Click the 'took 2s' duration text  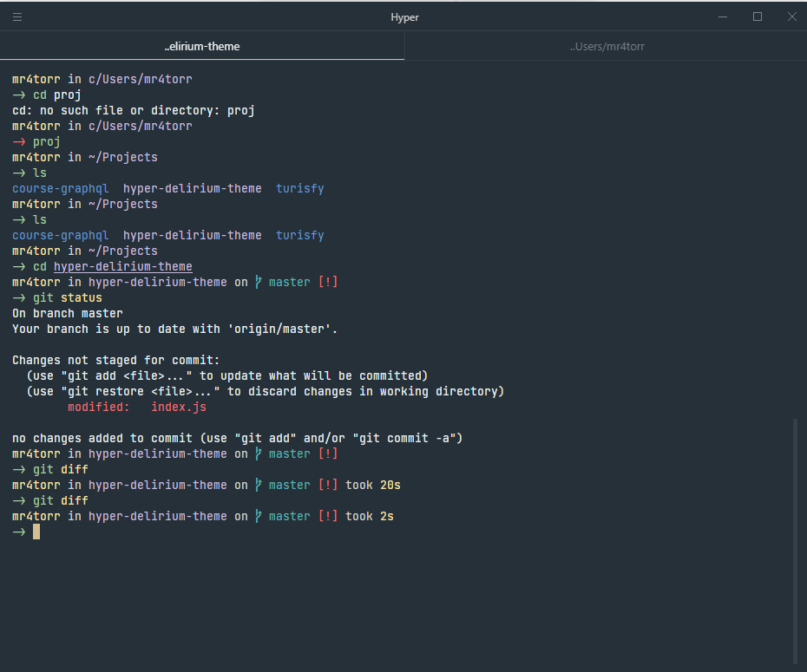click(369, 516)
